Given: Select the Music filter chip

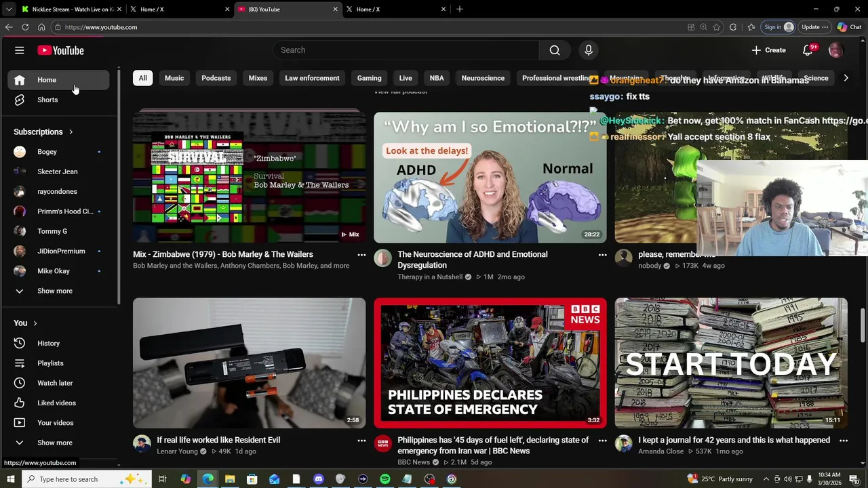Looking at the screenshot, I should pyautogui.click(x=174, y=78).
